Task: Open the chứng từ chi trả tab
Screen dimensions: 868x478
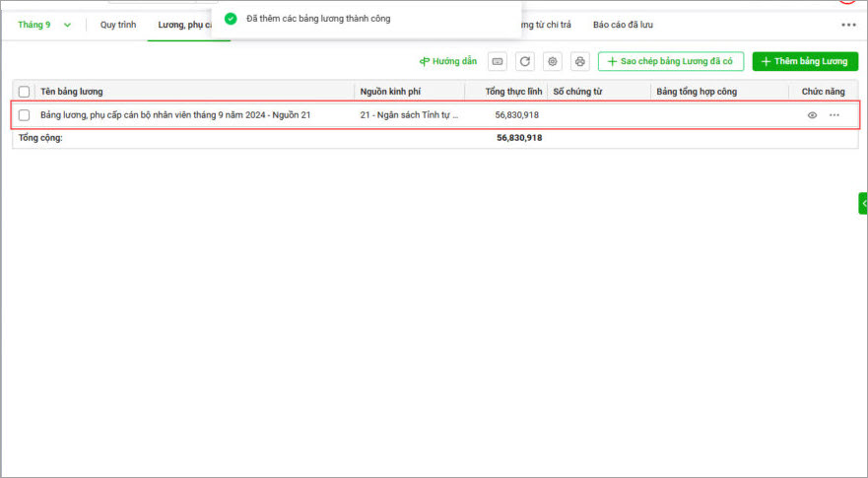Action: [546, 25]
